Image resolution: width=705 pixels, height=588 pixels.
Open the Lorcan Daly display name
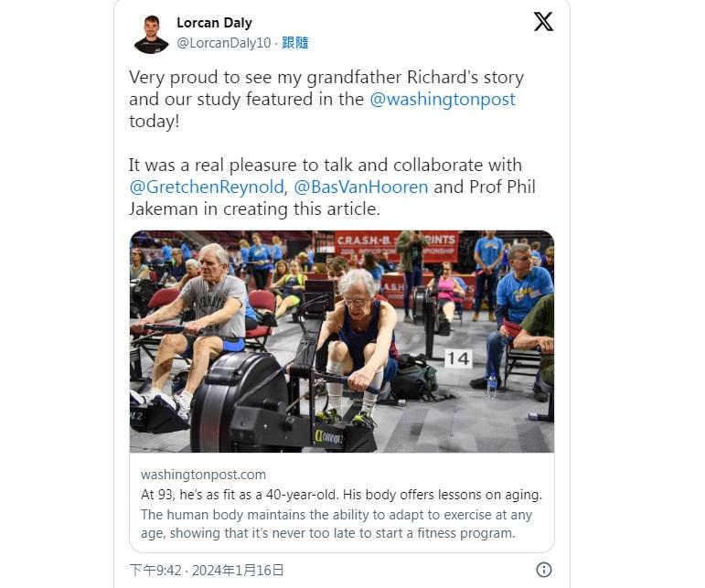click(x=214, y=23)
